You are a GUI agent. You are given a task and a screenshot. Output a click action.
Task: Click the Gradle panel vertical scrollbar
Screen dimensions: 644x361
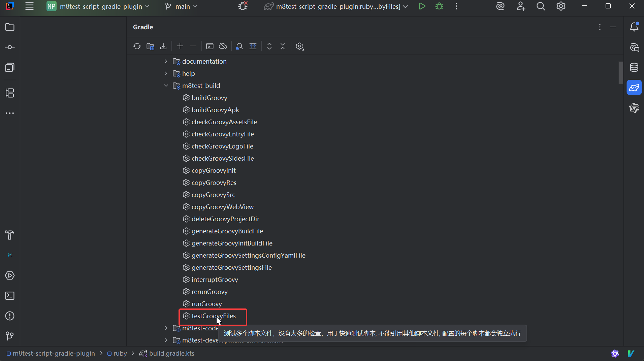click(x=621, y=72)
